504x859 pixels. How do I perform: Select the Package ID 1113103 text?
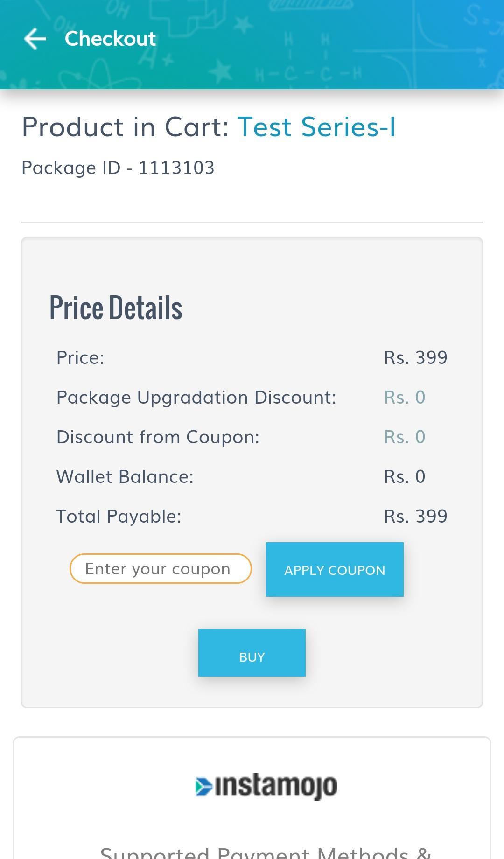118,168
